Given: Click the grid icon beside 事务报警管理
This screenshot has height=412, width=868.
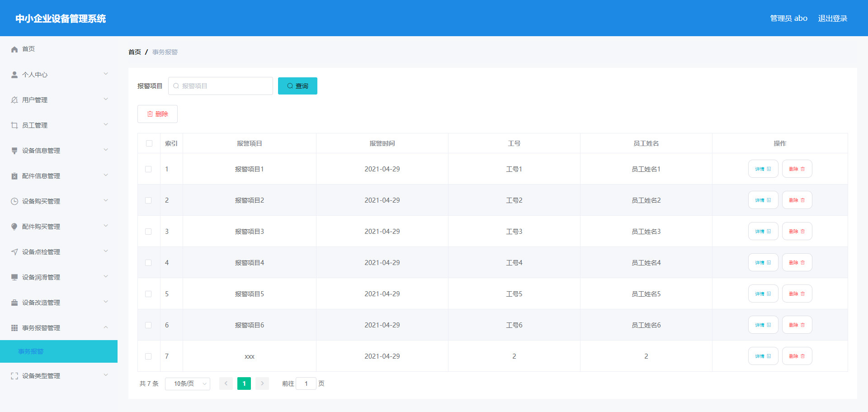Looking at the screenshot, I should tap(14, 328).
